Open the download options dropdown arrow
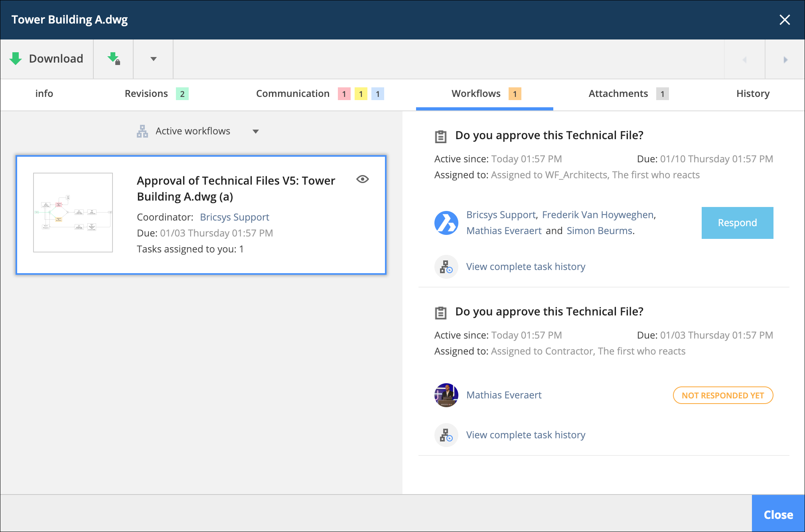The image size is (805, 532). tap(154, 59)
